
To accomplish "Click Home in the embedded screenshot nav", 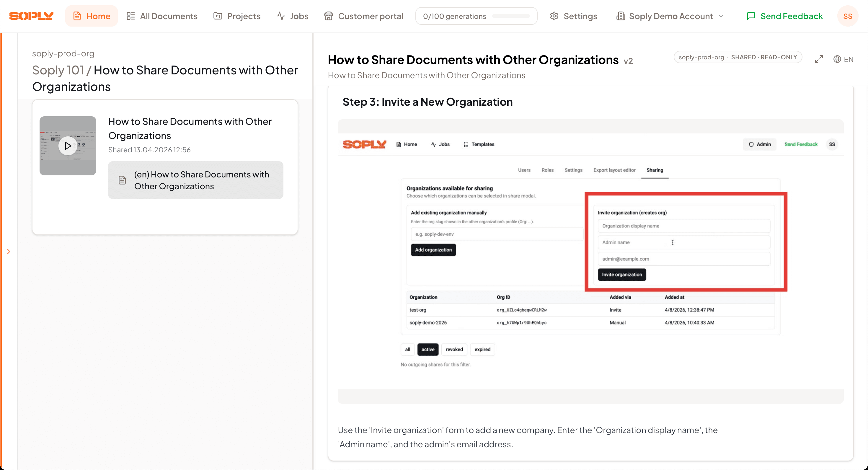I will coord(406,144).
